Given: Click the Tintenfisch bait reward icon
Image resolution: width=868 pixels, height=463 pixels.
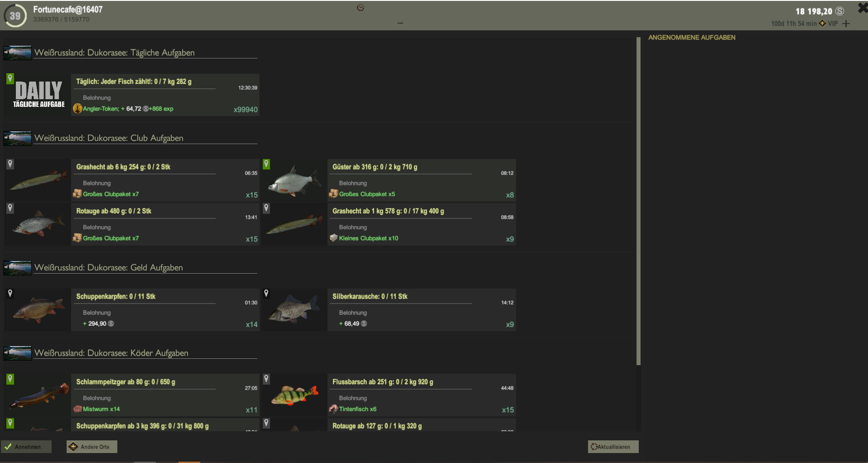Looking at the screenshot, I should (x=333, y=409).
